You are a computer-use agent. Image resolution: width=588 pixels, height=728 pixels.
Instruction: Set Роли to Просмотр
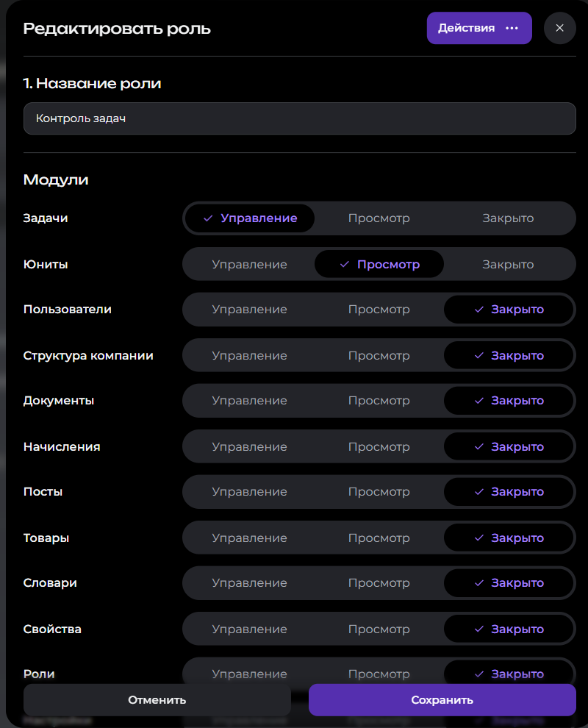(379, 674)
